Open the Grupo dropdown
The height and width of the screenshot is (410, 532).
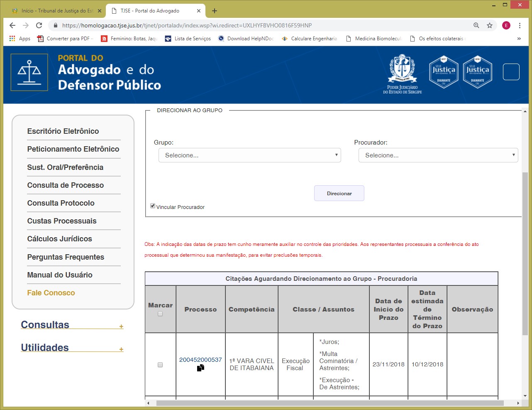(249, 155)
